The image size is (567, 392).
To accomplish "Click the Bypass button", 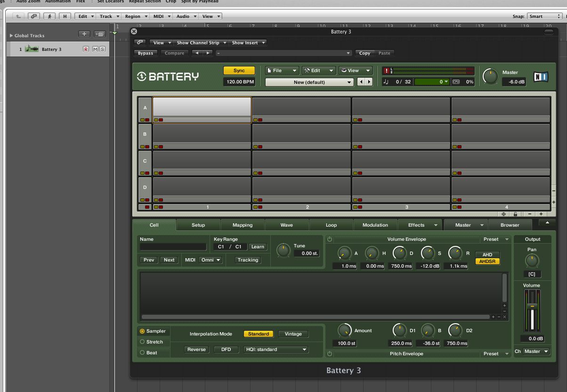I will (146, 53).
